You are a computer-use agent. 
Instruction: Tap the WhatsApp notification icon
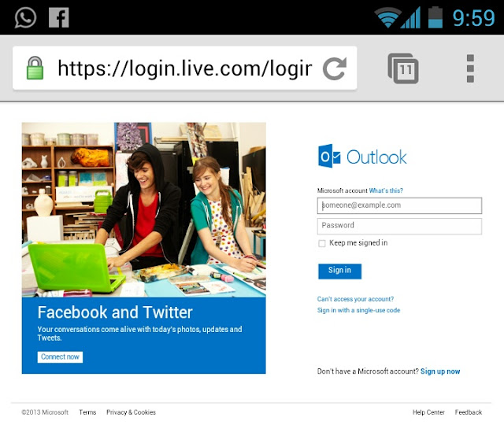25,17
